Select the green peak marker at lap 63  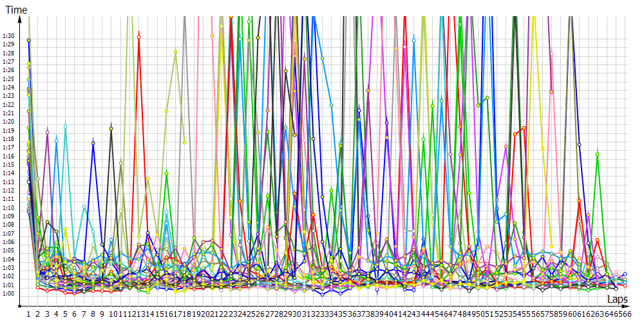coord(598,154)
